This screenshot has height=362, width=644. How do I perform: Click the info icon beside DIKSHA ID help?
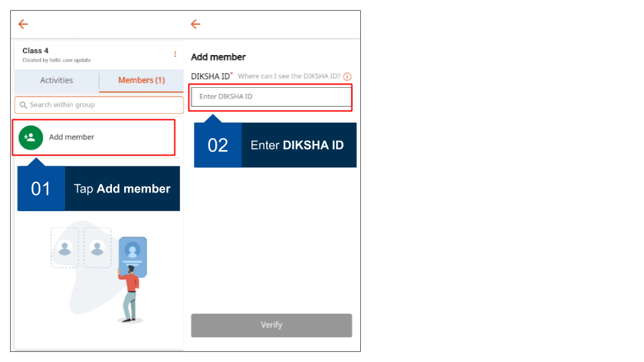point(347,77)
